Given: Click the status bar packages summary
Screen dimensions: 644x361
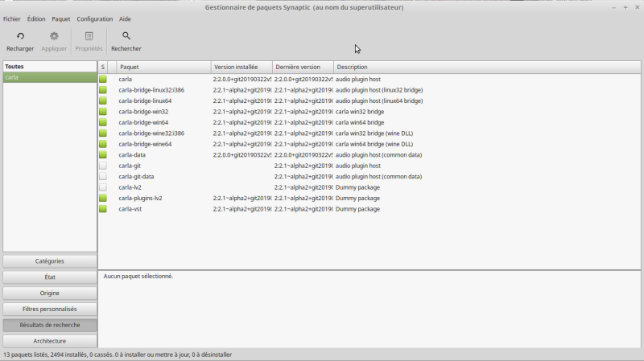Looking at the screenshot, I should tap(118, 355).
